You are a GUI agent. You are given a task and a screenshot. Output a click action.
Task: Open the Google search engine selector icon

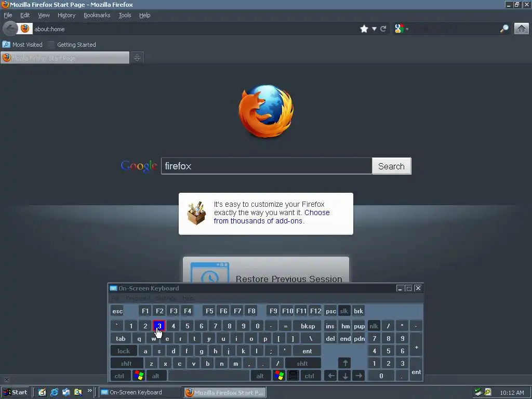pos(400,29)
